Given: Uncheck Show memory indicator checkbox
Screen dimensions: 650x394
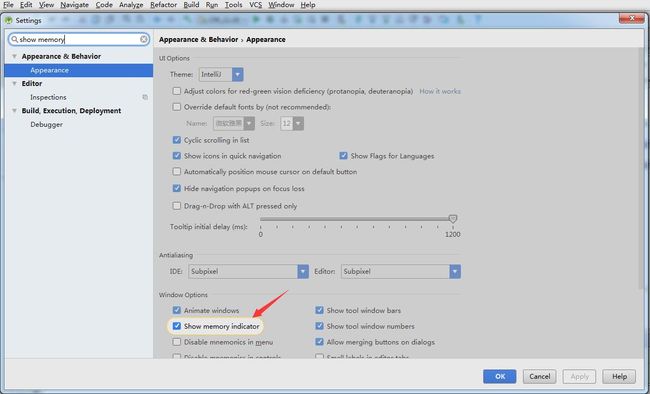Looking at the screenshot, I should pos(177,326).
